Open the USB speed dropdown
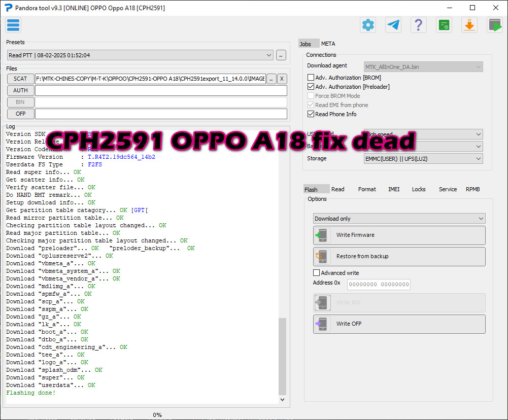The image size is (508, 420). (x=423, y=134)
